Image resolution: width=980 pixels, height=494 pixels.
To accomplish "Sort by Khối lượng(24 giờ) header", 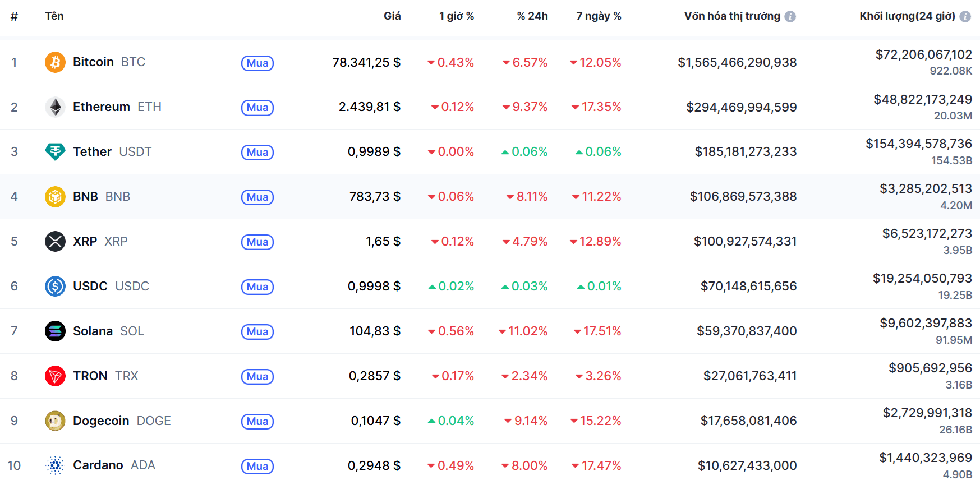I will coord(907,16).
